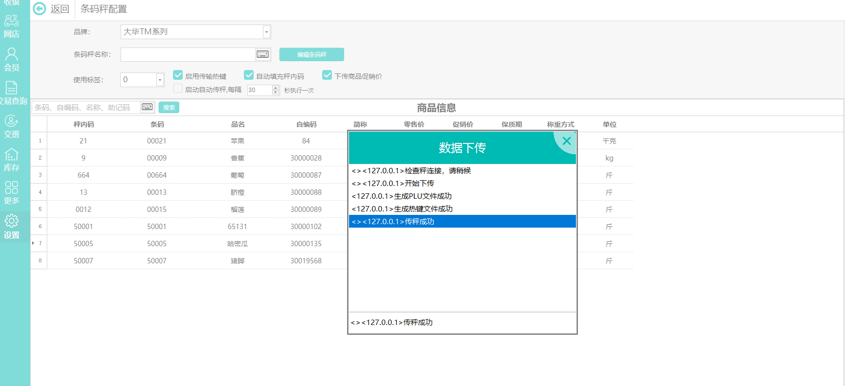Open the 更多 more sidebar section
The image size is (845, 386).
pos(11,194)
